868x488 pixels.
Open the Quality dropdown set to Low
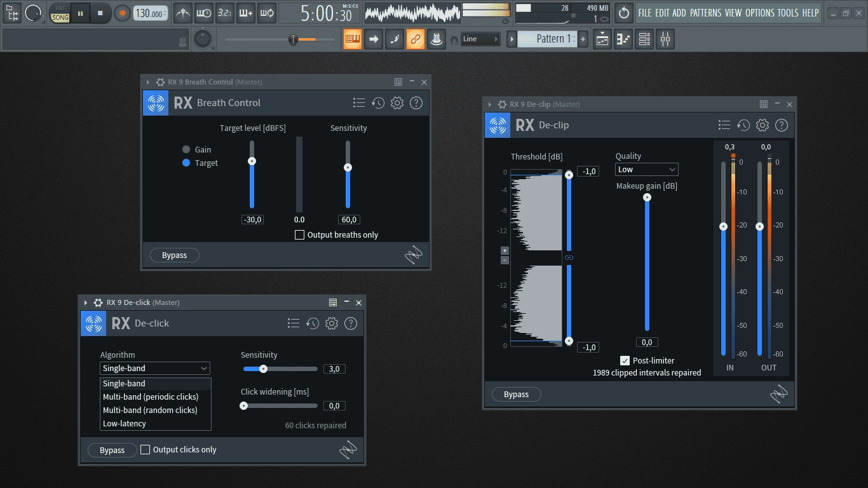tap(647, 170)
